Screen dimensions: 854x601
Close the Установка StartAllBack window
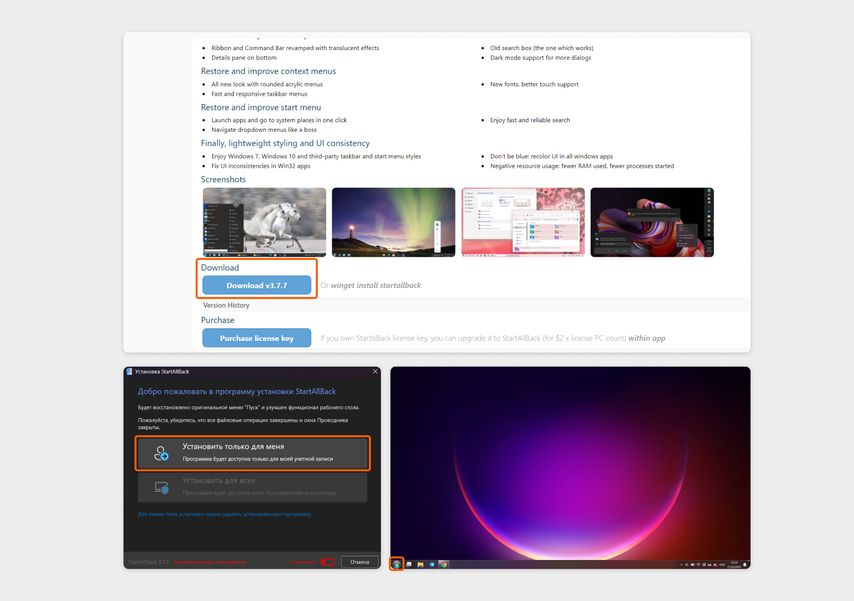click(x=375, y=371)
